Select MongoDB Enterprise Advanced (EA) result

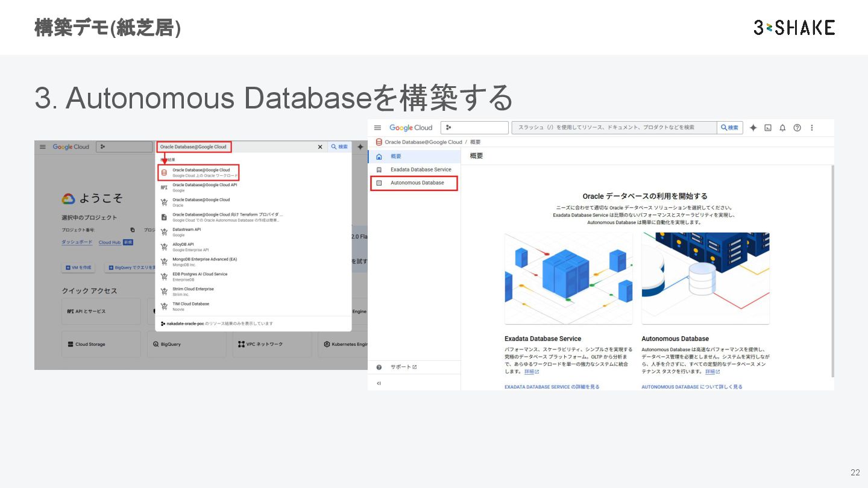click(253, 261)
